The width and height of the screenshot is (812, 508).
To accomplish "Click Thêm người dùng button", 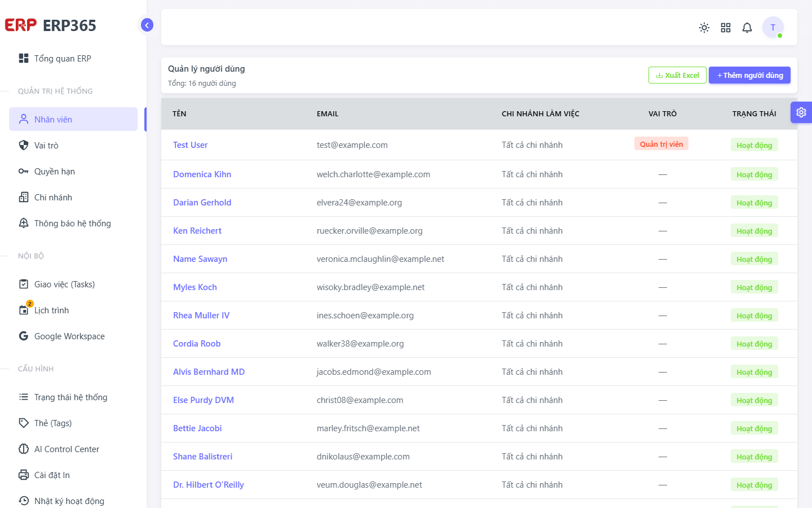I will pyautogui.click(x=749, y=75).
